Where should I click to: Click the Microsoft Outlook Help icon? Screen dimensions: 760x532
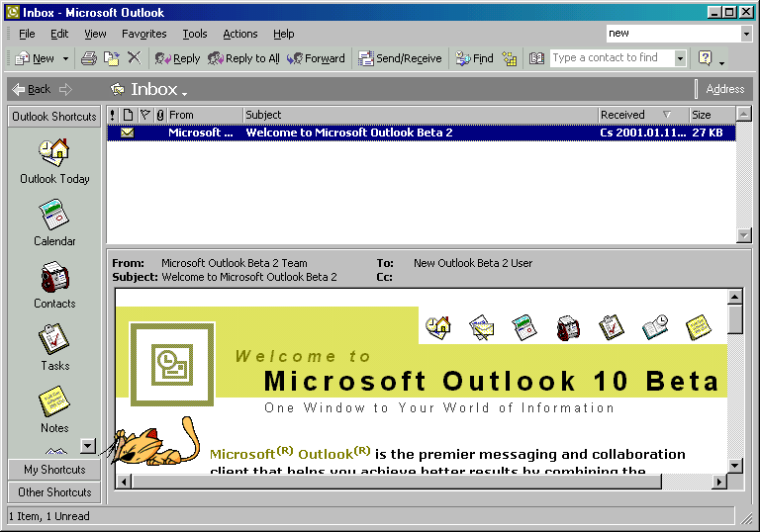(706, 58)
